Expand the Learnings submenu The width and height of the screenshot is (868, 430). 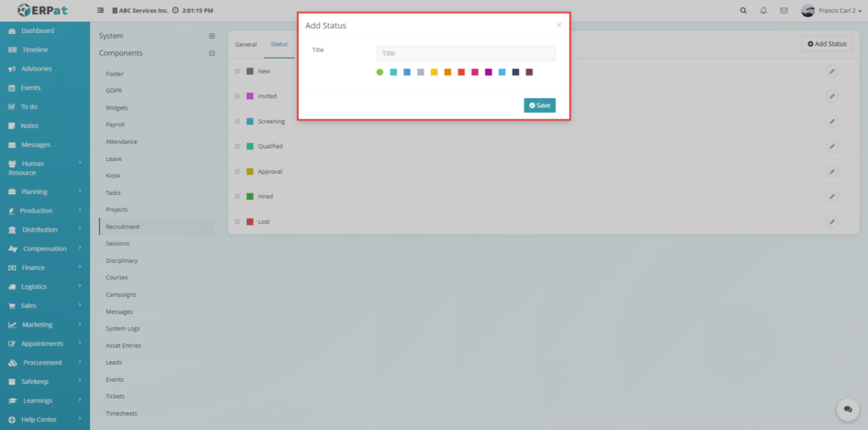(x=80, y=399)
